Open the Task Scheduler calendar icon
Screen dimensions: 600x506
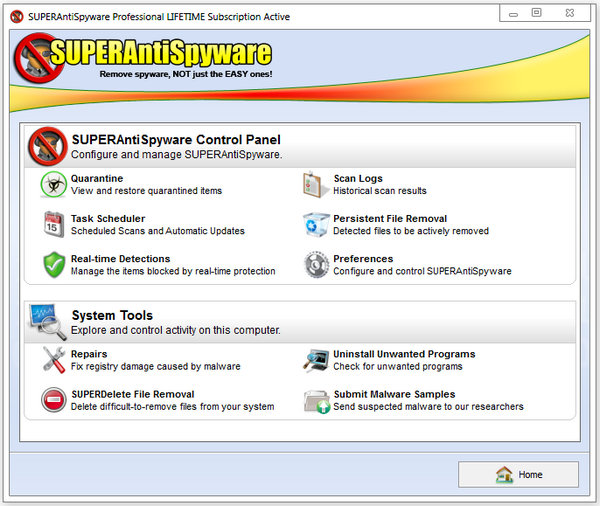click(53, 224)
